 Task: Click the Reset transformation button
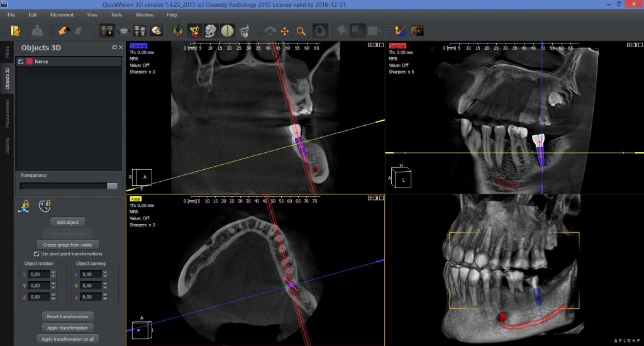[68, 316]
